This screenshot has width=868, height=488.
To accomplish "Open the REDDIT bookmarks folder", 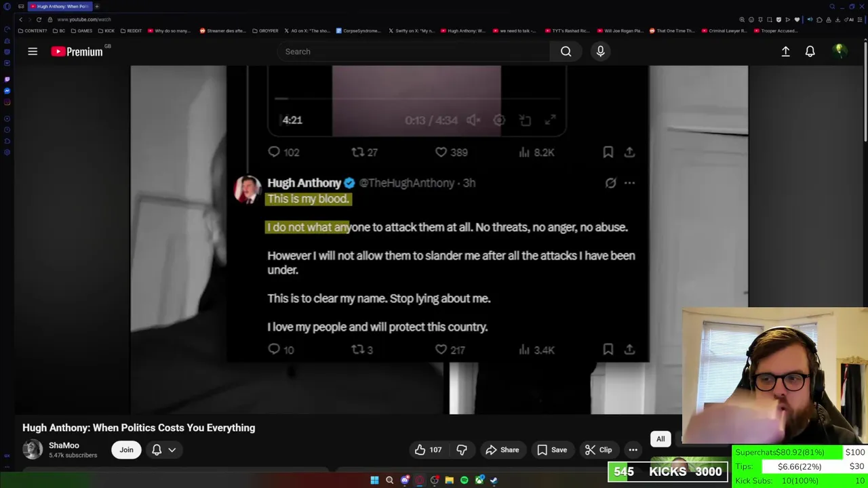I will pyautogui.click(x=131, y=30).
